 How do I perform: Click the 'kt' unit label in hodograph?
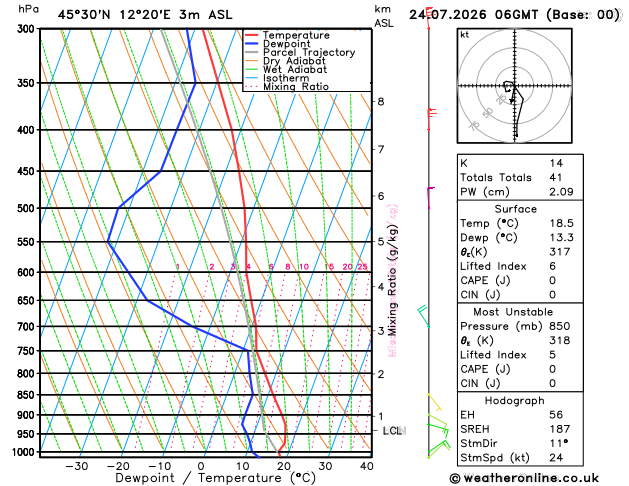[465, 35]
